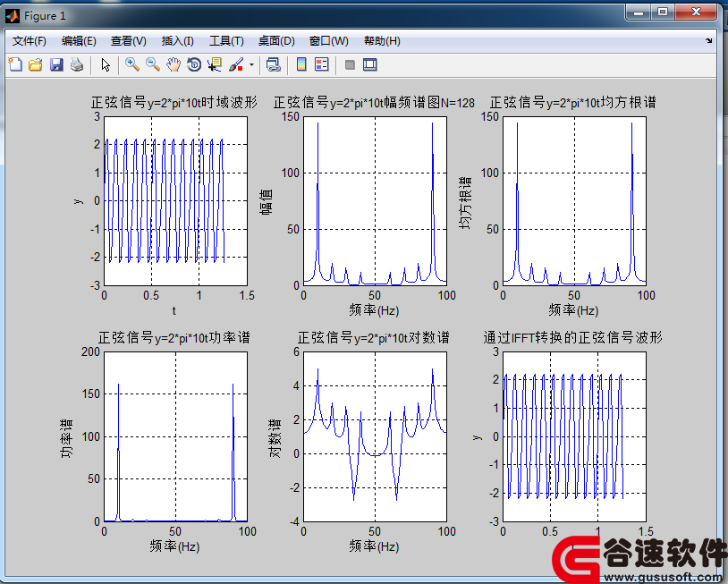Open the 窗口(W) menu
The height and width of the screenshot is (584, 728).
pyautogui.click(x=329, y=41)
